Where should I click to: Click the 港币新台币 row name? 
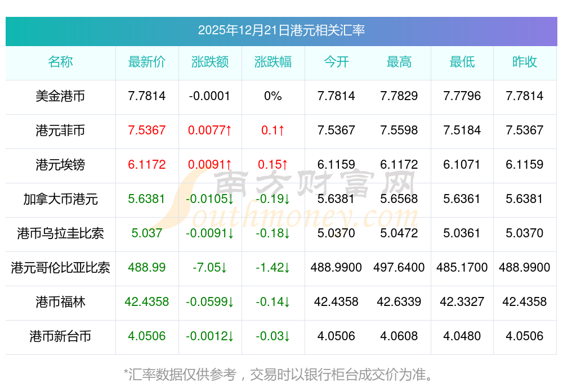pos(60,336)
